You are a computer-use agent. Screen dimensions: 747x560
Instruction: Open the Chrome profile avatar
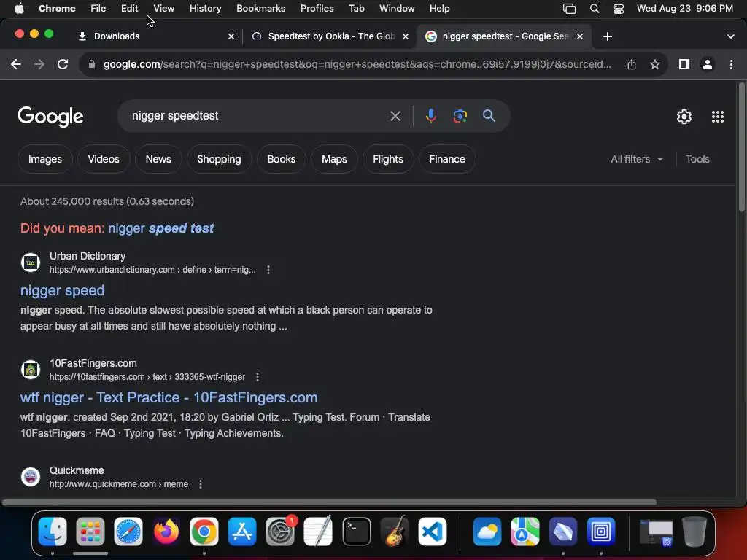pos(708,64)
